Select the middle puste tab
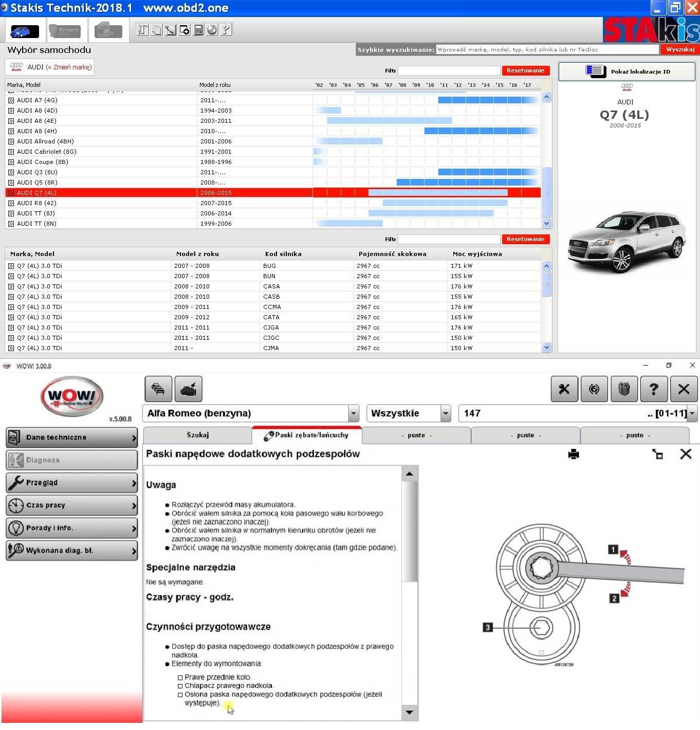 (x=525, y=435)
